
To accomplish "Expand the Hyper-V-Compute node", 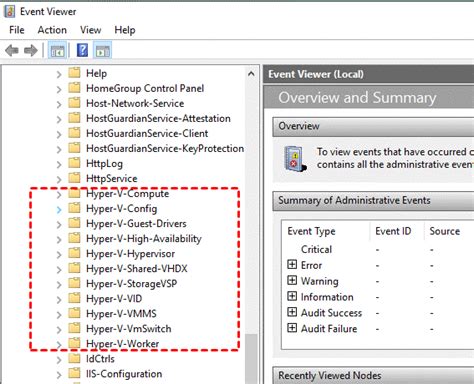I will click(59, 194).
